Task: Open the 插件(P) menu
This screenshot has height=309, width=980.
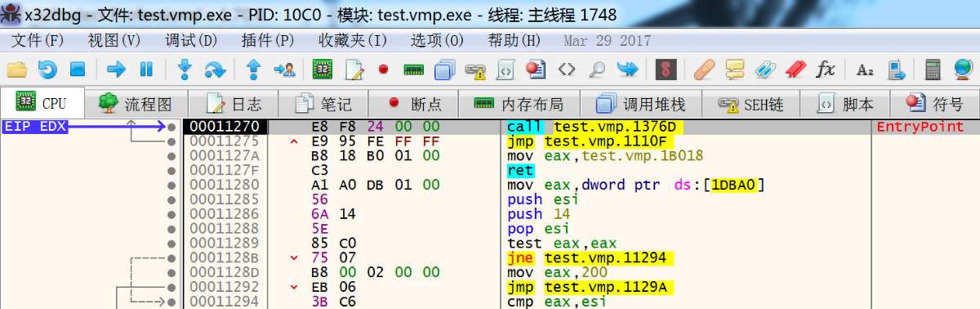Action: 268,40
